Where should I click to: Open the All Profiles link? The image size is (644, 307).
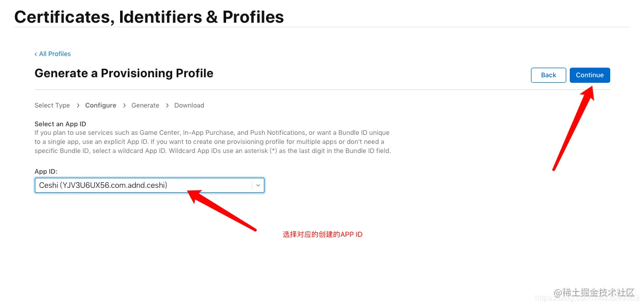point(55,54)
